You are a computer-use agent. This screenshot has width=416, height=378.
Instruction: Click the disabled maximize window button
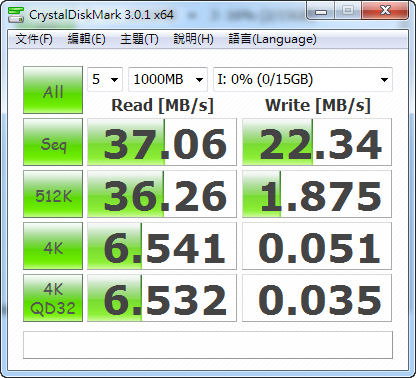[348, 11]
